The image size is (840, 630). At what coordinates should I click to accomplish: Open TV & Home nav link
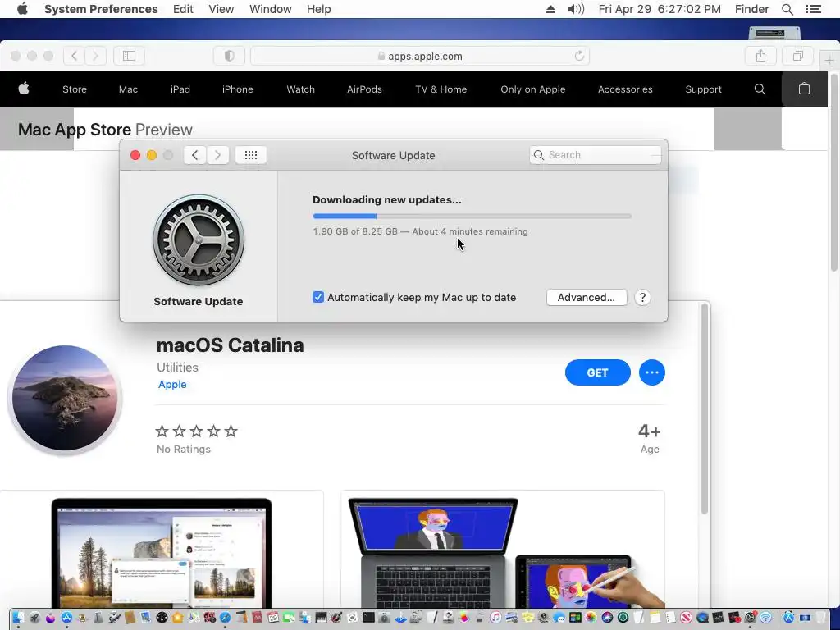pyautogui.click(x=441, y=89)
